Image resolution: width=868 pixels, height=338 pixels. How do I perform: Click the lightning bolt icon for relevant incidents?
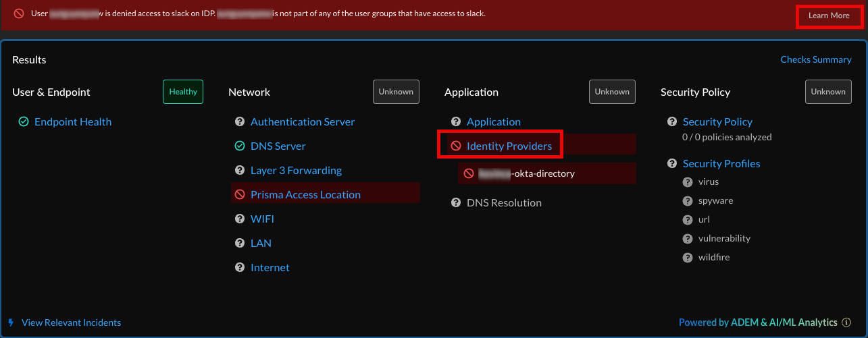coord(11,322)
